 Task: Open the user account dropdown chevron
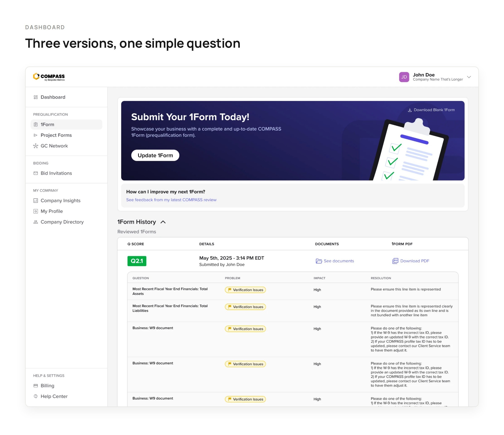point(469,77)
